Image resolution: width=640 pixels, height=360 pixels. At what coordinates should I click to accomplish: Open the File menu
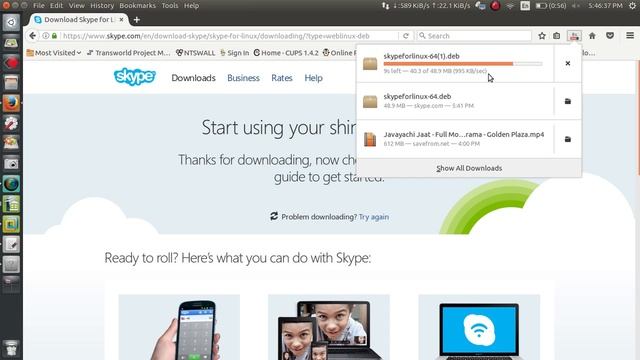pos(39,6)
